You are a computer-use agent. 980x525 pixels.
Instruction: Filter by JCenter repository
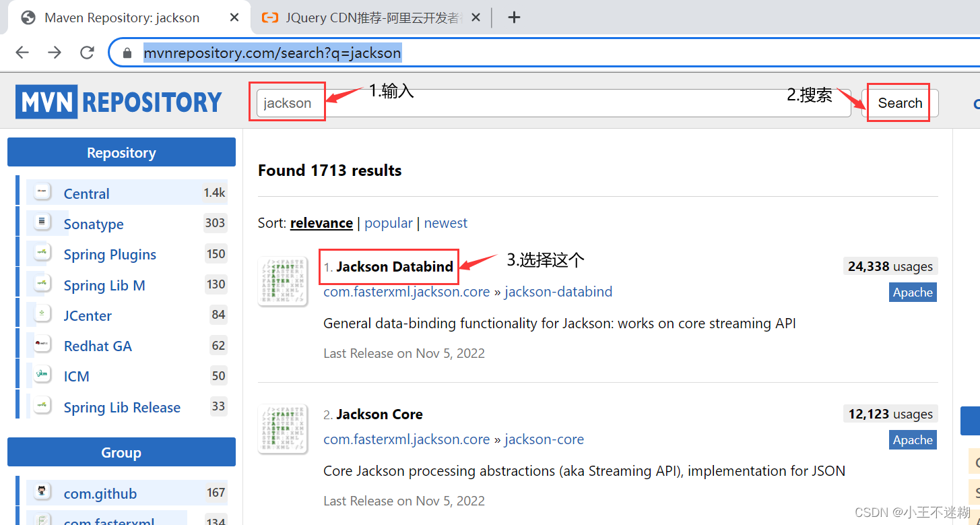click(x=88, y=315)
